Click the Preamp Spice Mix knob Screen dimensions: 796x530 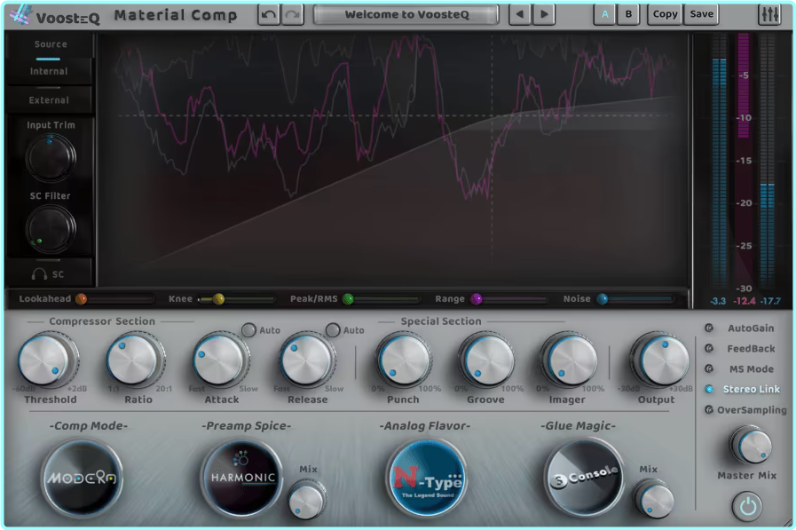click(x=307, y=500)
